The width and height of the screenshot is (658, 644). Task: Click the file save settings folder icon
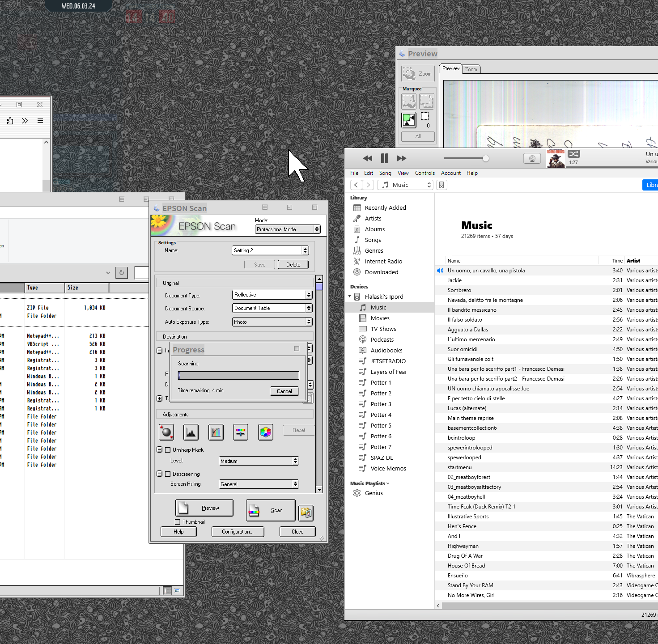coord(306,513)
